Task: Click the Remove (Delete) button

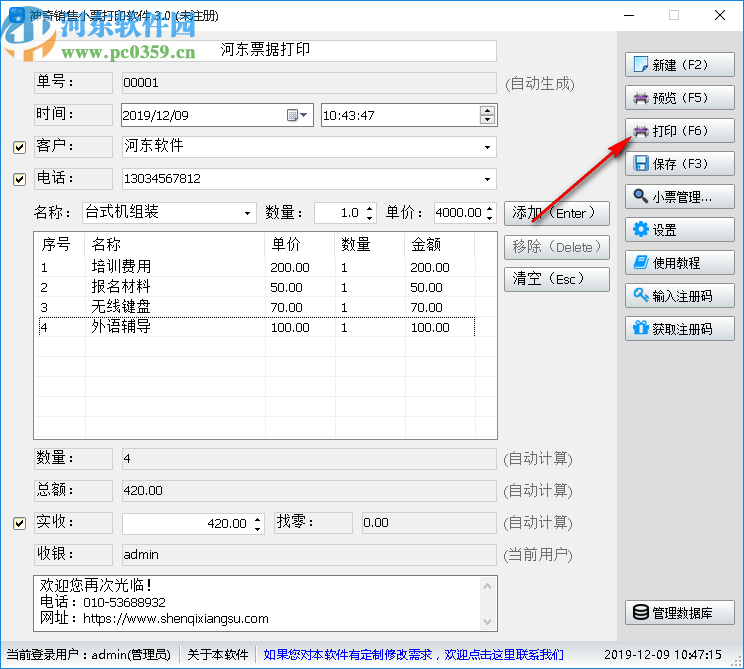Action: tap(557, 247)
